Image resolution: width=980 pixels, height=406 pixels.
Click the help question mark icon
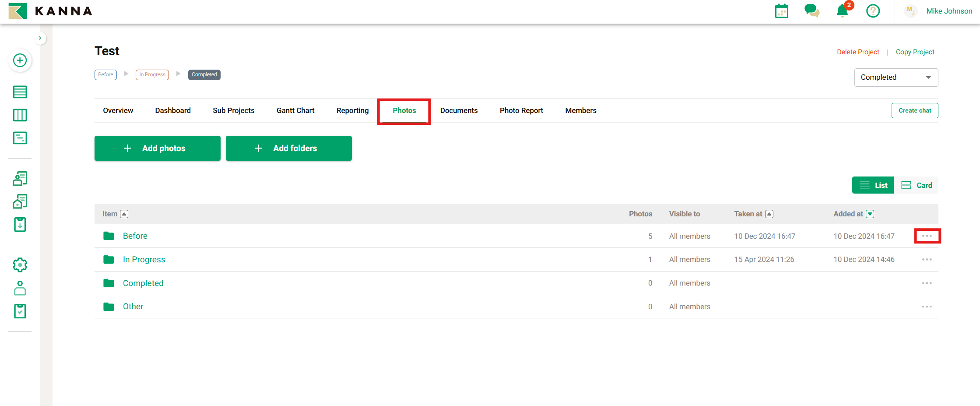tap(873, 11)
